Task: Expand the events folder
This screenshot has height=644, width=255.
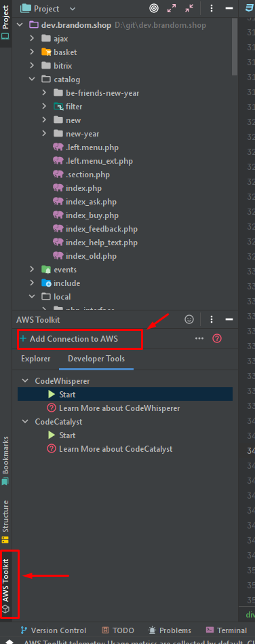Action: [32, 270]
